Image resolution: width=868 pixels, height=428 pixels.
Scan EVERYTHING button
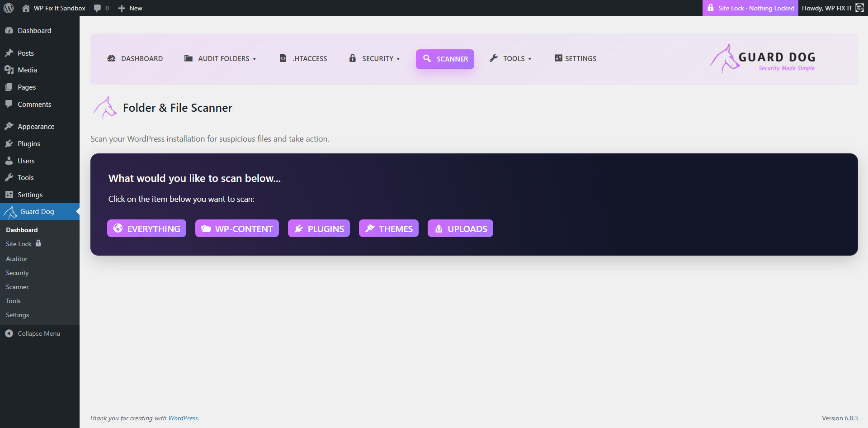(x=146, y=228)
